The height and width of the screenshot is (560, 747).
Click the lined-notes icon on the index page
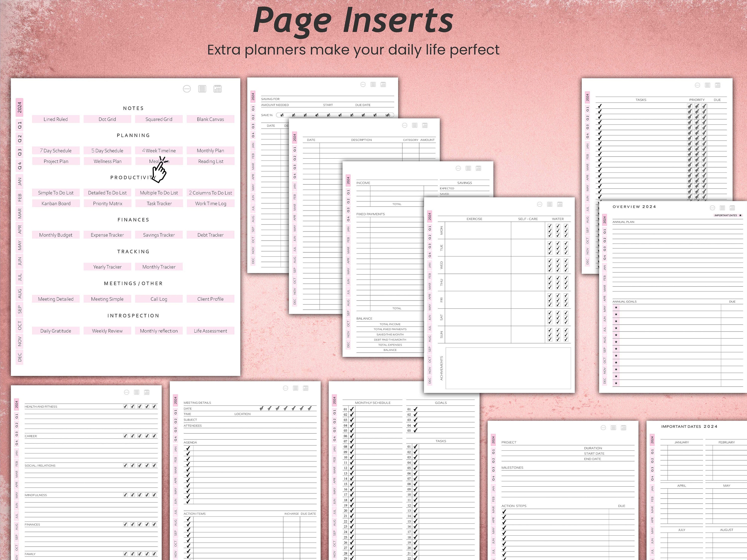[x=202, y=88]
